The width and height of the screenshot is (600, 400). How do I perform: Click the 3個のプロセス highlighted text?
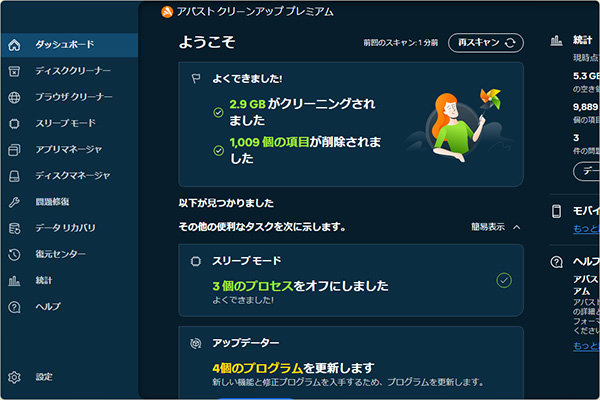253,286
